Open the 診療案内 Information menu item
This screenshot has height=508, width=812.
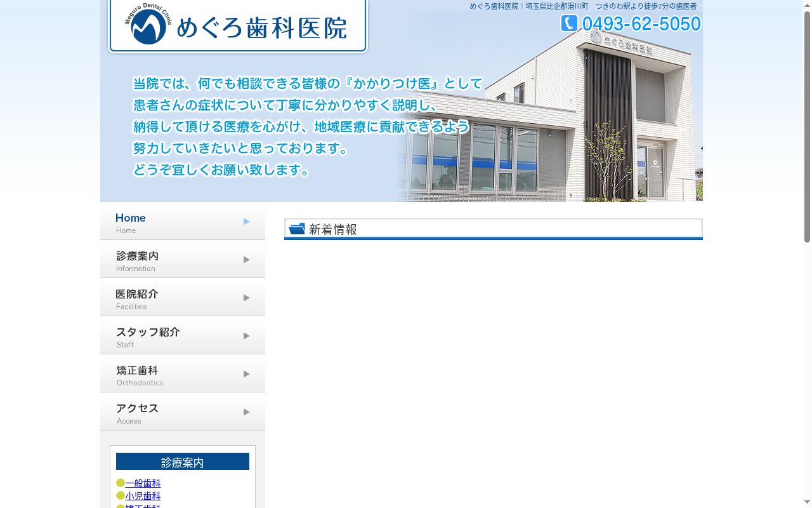pos(183,259)
